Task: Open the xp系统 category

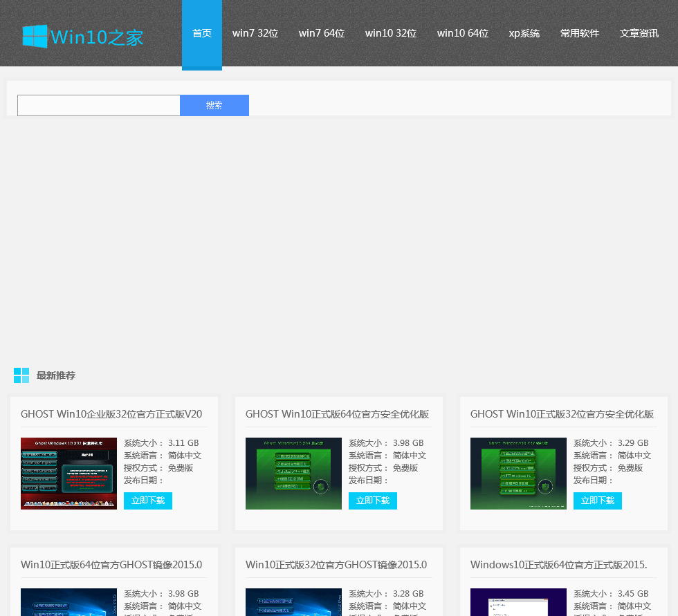Action: (x=524, y=33)
